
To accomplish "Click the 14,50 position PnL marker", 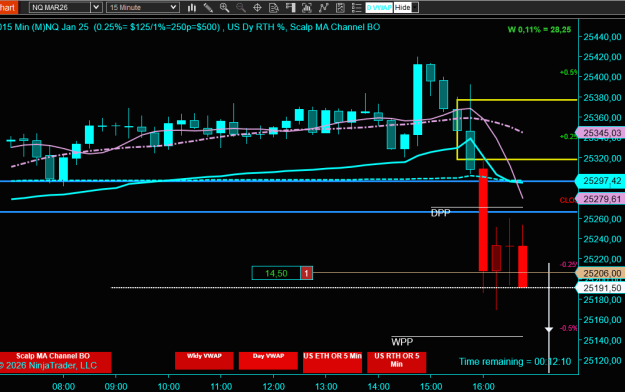I will [x=276, y=273].
